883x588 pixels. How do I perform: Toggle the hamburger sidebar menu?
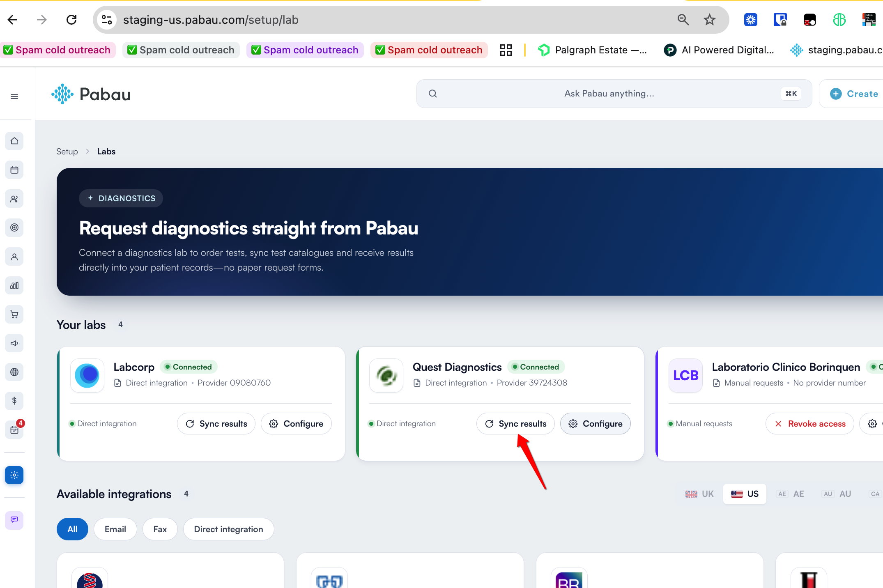(14, 96)
